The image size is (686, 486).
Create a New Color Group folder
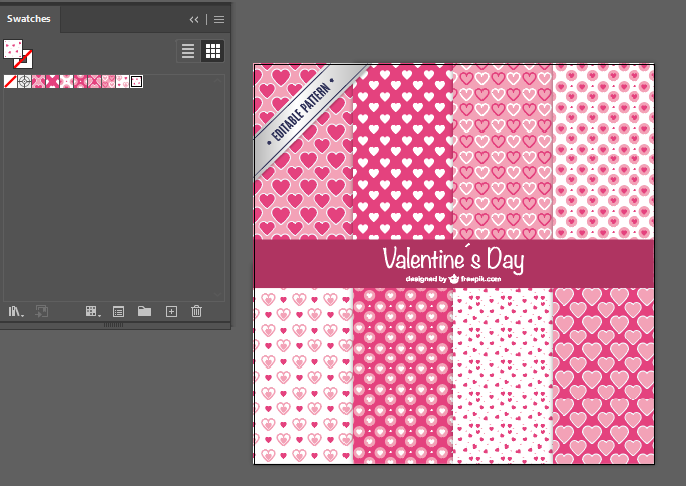tap(144, 311)
